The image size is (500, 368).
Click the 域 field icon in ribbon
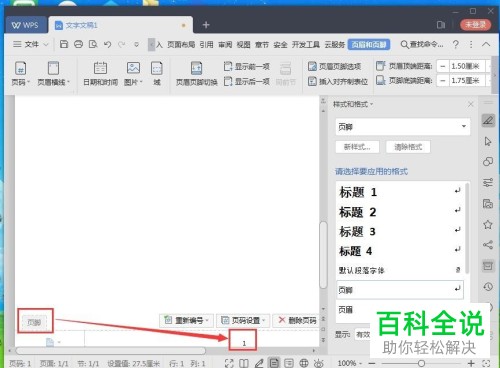[157, 74]
